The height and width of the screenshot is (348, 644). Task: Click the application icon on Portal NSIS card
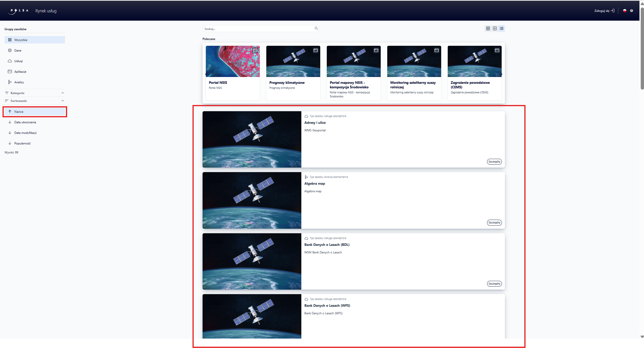(255, 50)
